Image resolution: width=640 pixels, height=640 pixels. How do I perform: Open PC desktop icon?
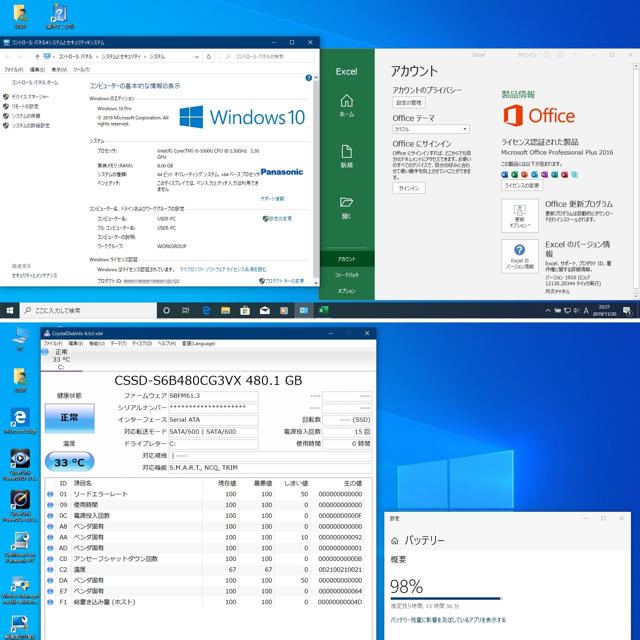[20, 339]
